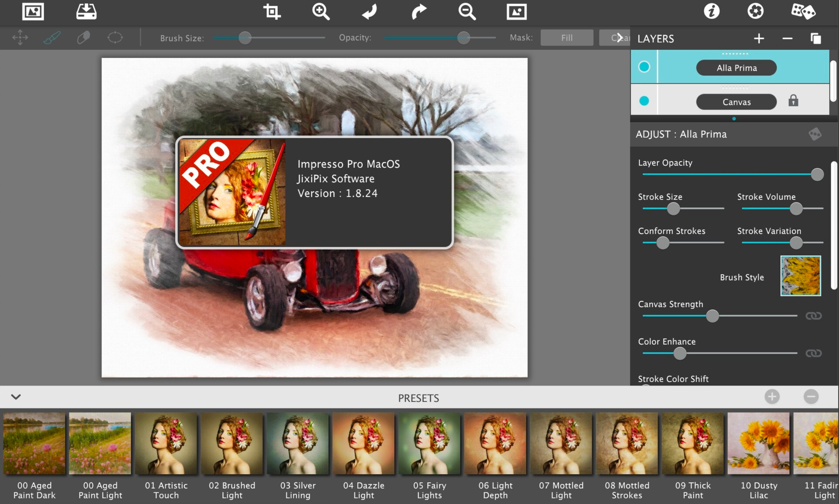
Task: Click the link icon beside Color Enhance
Action: (813, 353)
